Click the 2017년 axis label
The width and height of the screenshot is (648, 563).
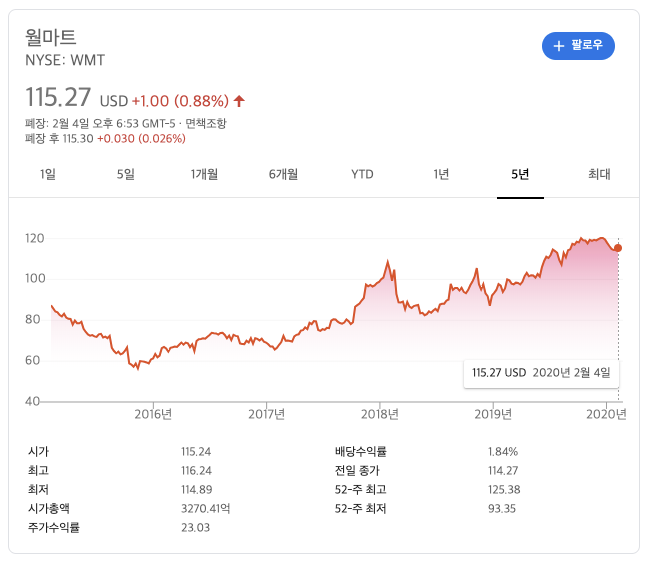click(x=267, y=414)
